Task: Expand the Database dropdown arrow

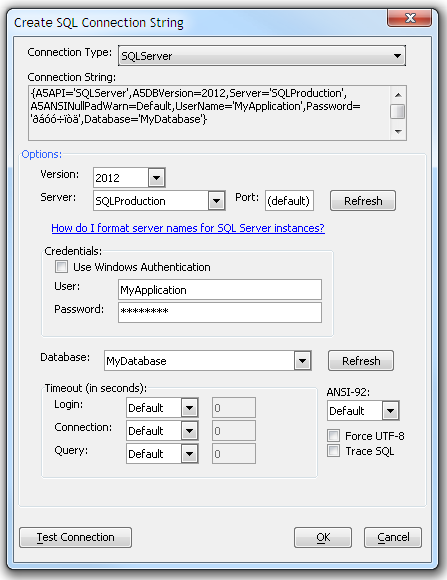Action: pos(303,361)
